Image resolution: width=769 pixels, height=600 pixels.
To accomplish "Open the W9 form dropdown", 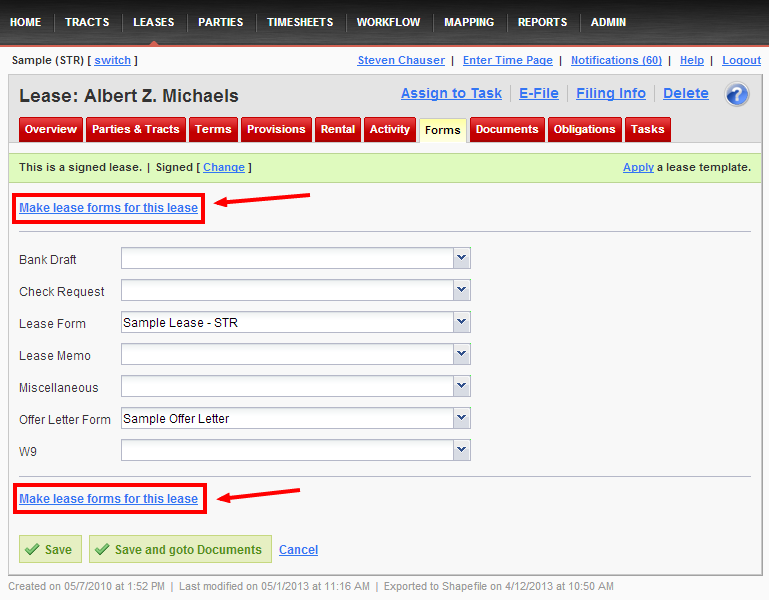I will click(461, 451).
